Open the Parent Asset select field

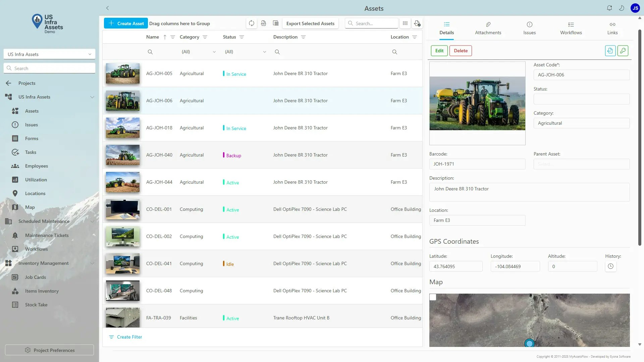coord(581,164)
